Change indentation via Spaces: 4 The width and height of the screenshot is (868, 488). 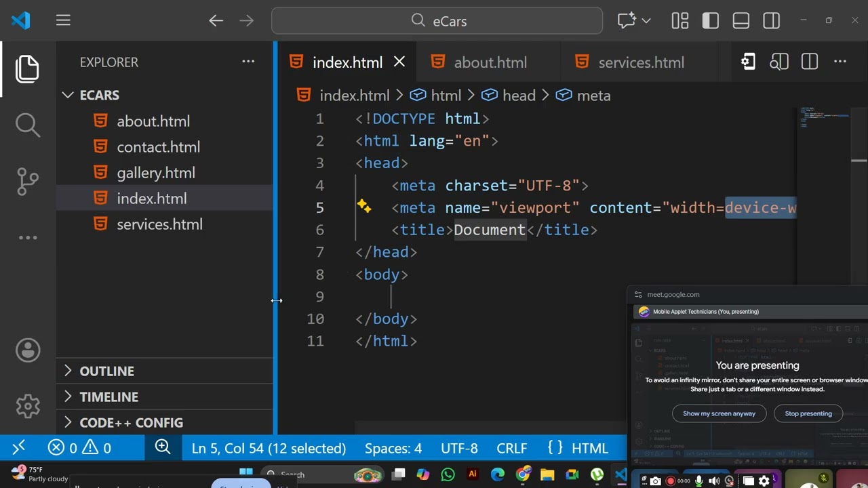[x=393, y=448]
